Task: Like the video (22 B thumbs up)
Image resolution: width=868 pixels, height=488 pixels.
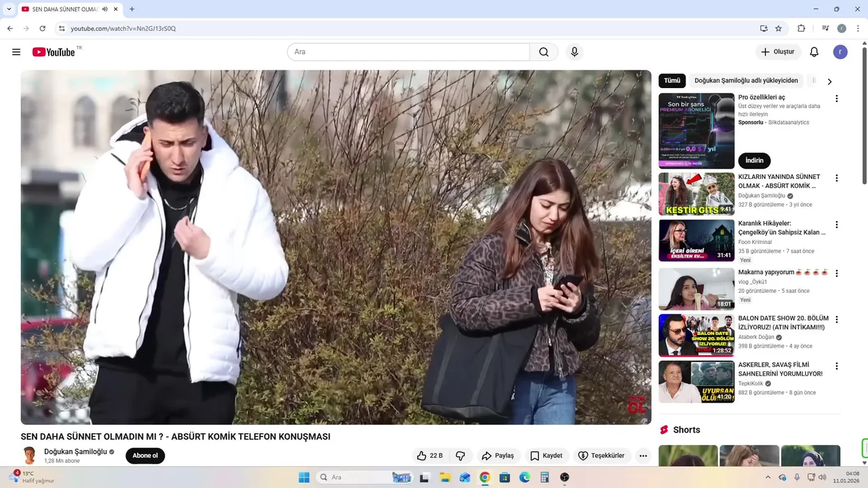Action: coord(430,455)
